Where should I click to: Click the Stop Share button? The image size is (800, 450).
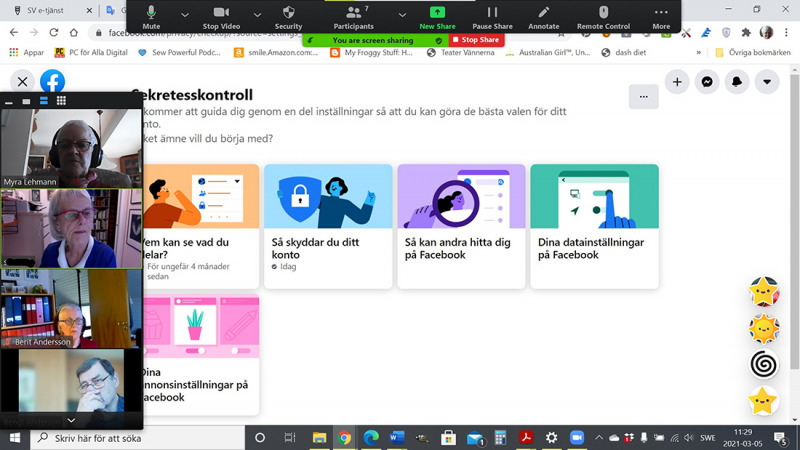coord(476,40)
